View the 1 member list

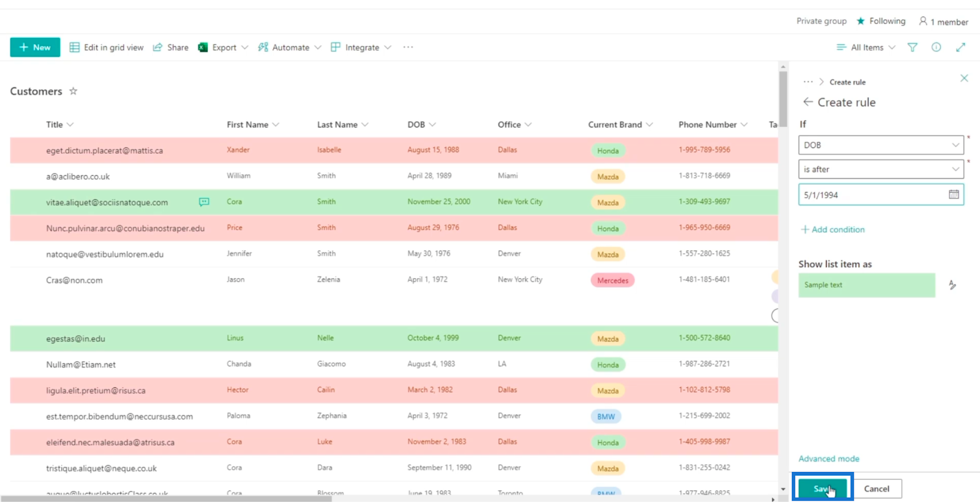pos(943,21)
